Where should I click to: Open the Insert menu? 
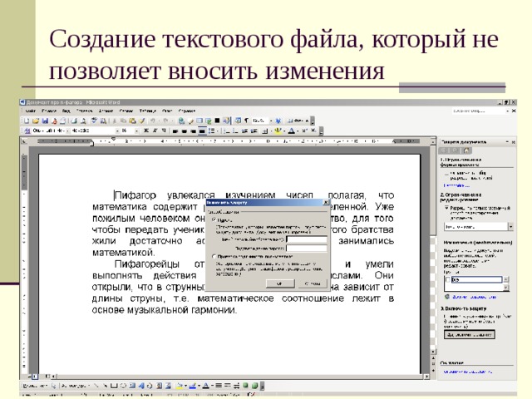point(84,111)
